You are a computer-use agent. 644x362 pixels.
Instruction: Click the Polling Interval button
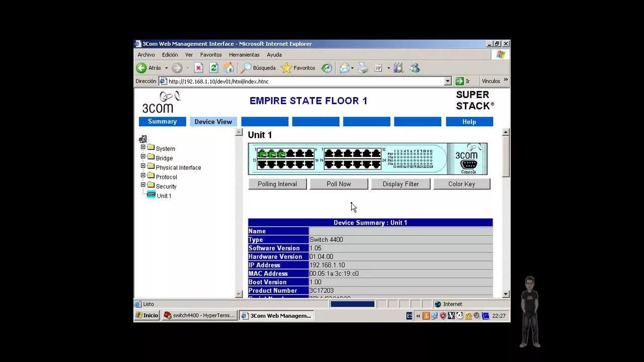(x=278, y=184)
